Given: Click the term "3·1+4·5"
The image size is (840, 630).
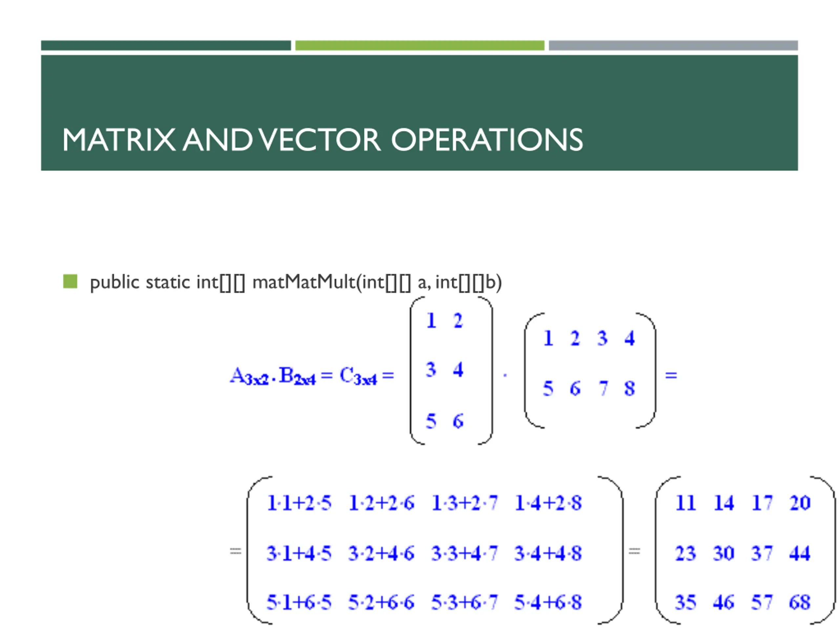Looking at the screenshot, I should tap(299, 553).
